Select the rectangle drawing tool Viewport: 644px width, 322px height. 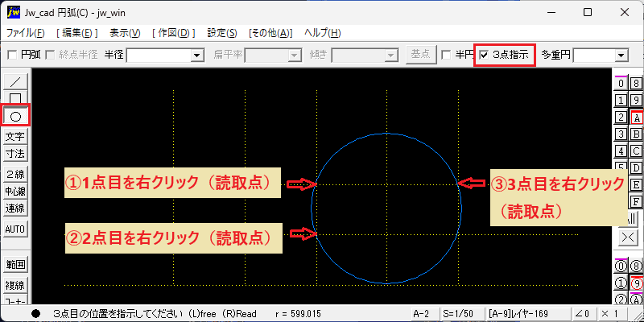pyautogui.click(x=15, y=98)
